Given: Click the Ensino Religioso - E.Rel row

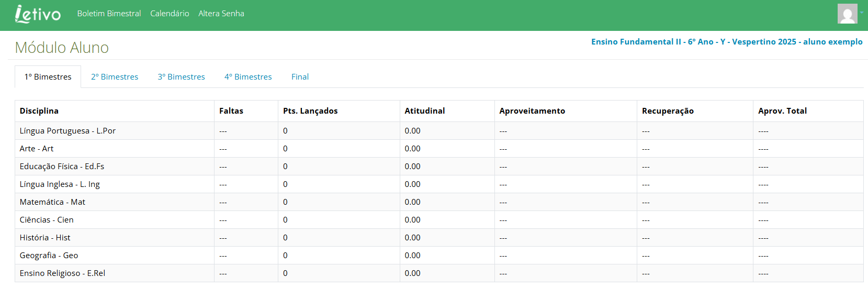Looking at the screenshot, I should click(62, 273).
